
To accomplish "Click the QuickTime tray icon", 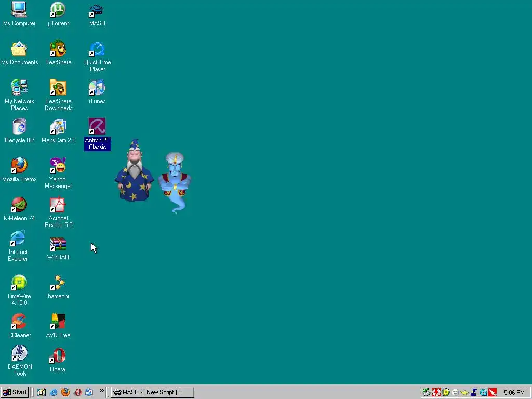I will tap(483, 393).
